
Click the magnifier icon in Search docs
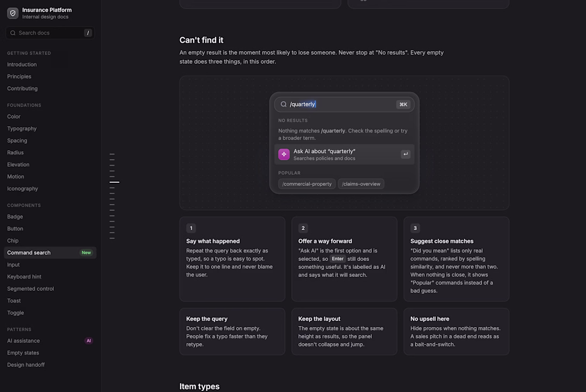(x=13, y=33)
